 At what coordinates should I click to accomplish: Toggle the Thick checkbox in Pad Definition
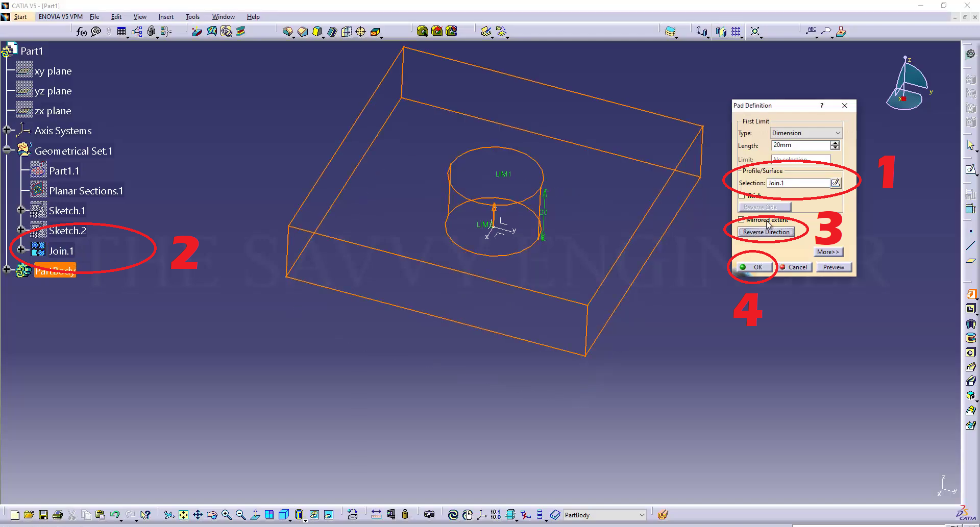coord(742,195)
